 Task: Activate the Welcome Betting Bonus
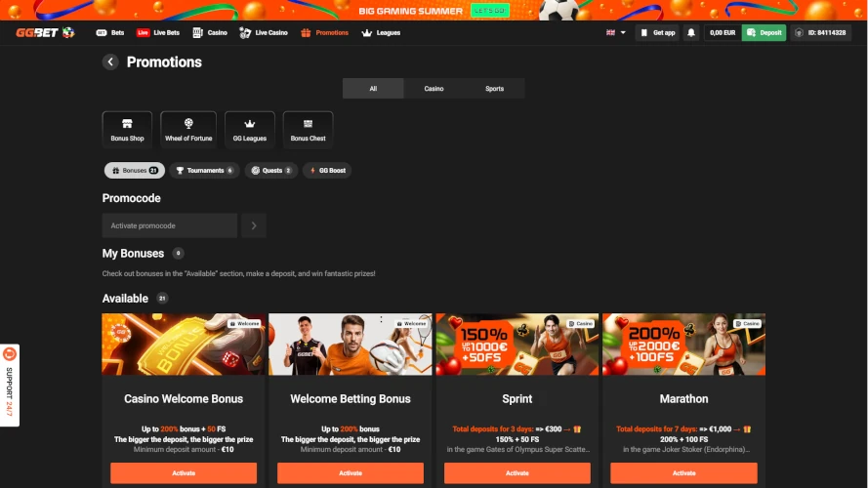click(x=351, y=473)
